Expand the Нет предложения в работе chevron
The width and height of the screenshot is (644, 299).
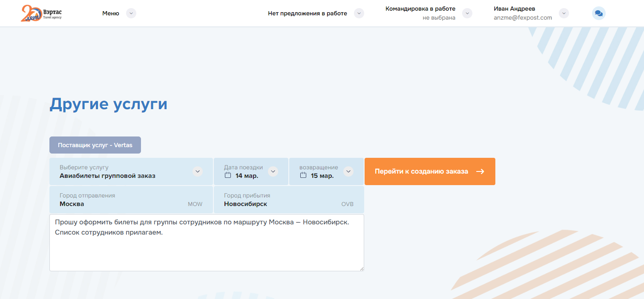(x=359, y=13)
